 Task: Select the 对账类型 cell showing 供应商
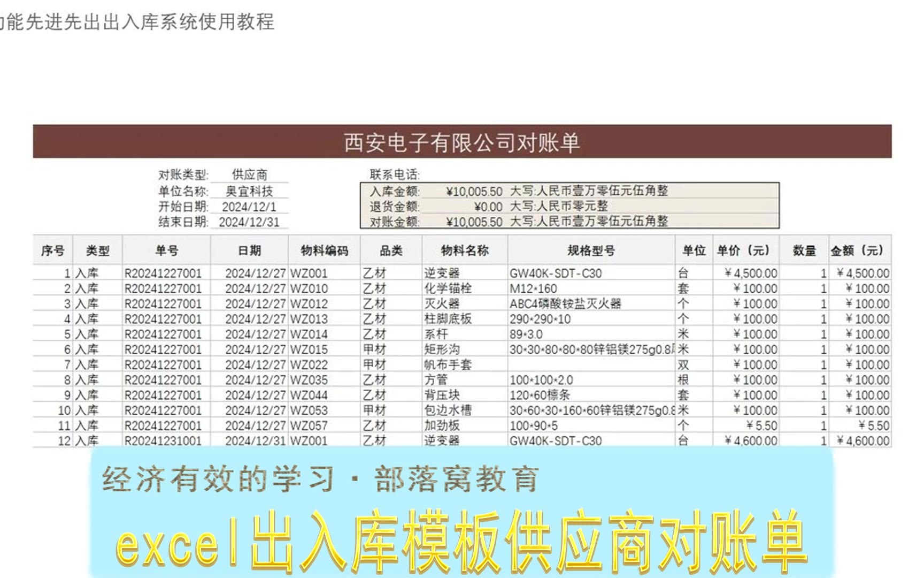[249, 174]
